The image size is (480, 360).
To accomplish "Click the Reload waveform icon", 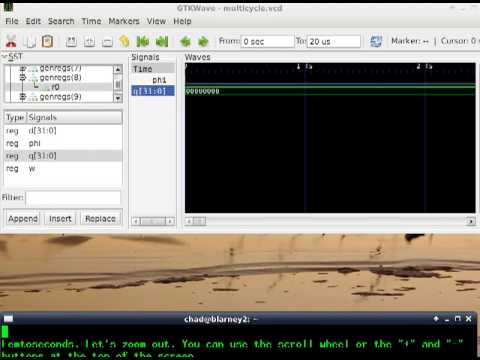I will [x=376, y=42].
